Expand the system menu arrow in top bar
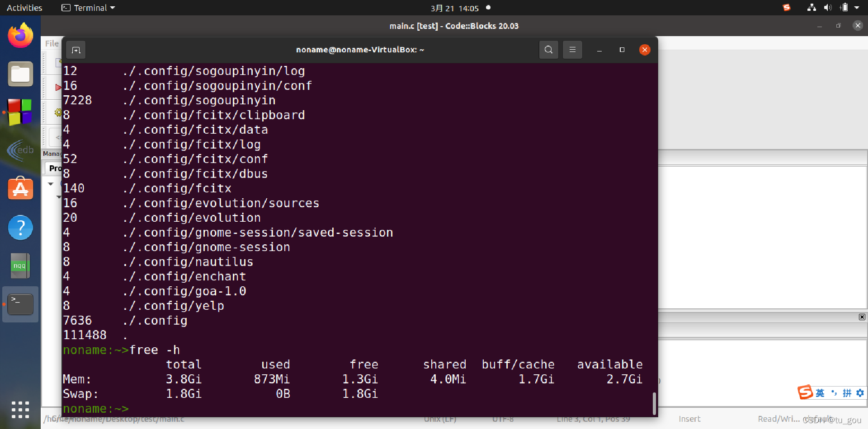Image resolution: width=868 pixels, height=429 pixels. click(x=857, y=8)
